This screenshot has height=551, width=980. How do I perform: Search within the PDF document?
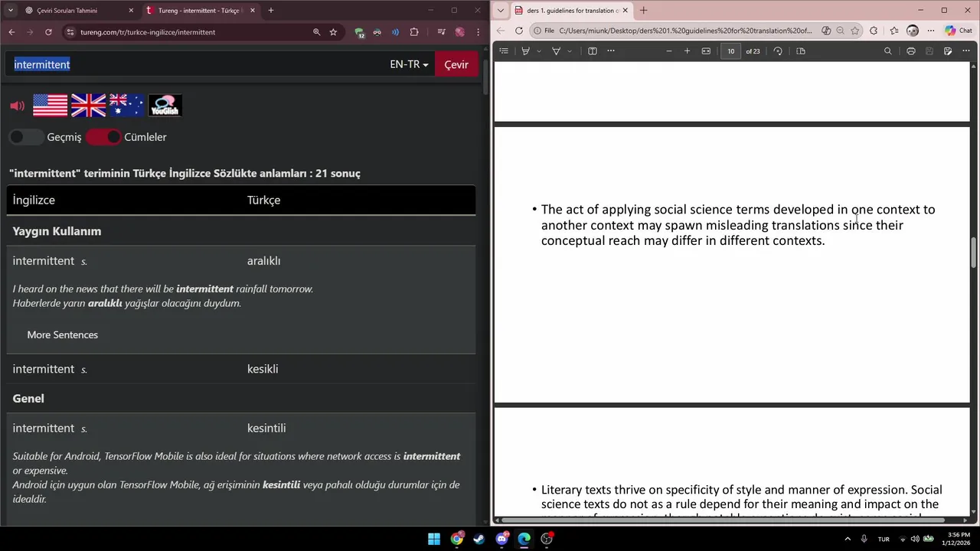(x=888, y=51)
